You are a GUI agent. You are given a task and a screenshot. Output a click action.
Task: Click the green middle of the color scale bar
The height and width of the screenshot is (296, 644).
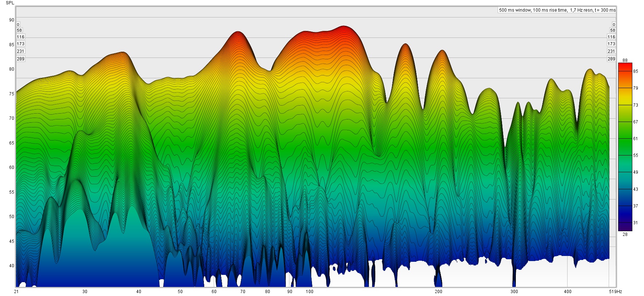click(625, 139)
